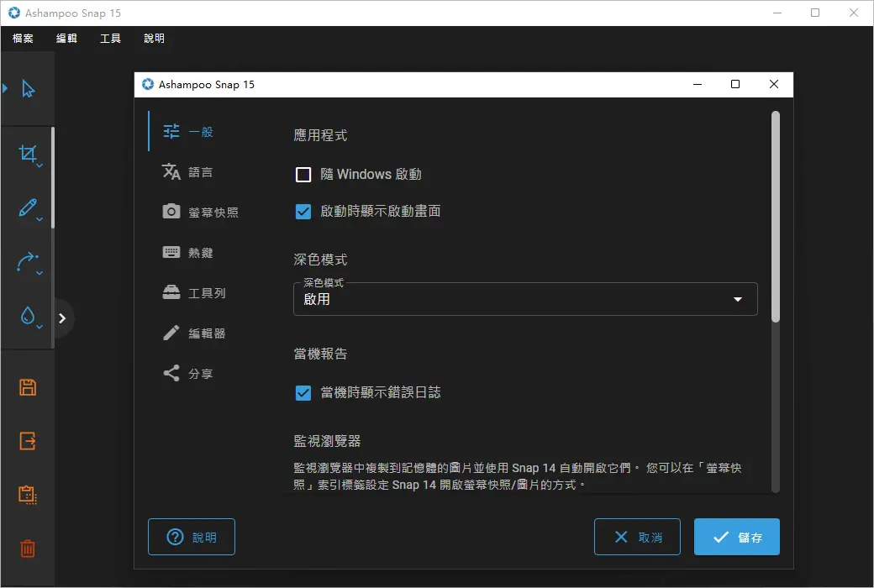Click the 說明 help button in dialog
The width and height of the screenshot is (874, 588).
[x=192, y=537]
